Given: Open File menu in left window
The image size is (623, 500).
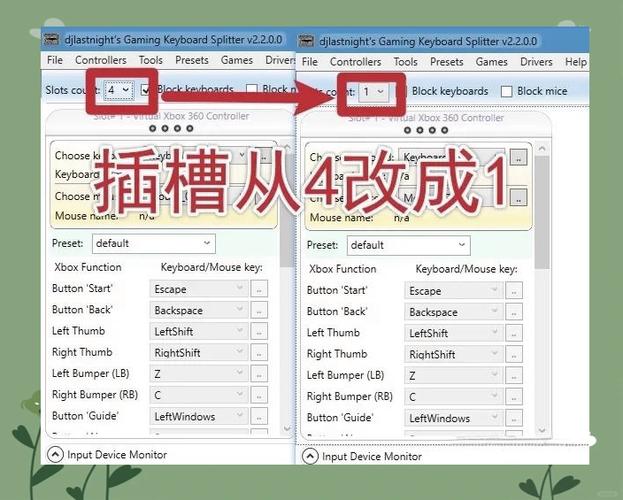Looking at the screenshot, I should (55, 60).
